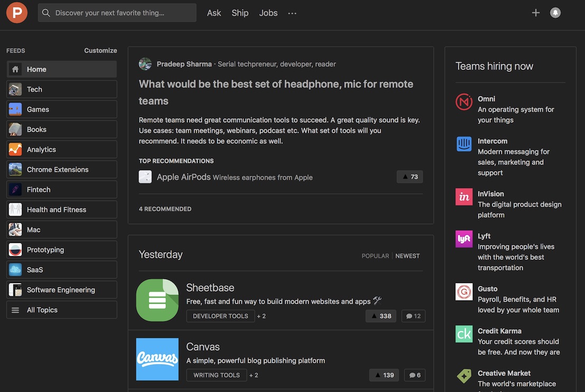The height and width of the screenshot is (392, 585).
Task: Click the +2 tags beside Writing Tools
Action: click(254, 375)
